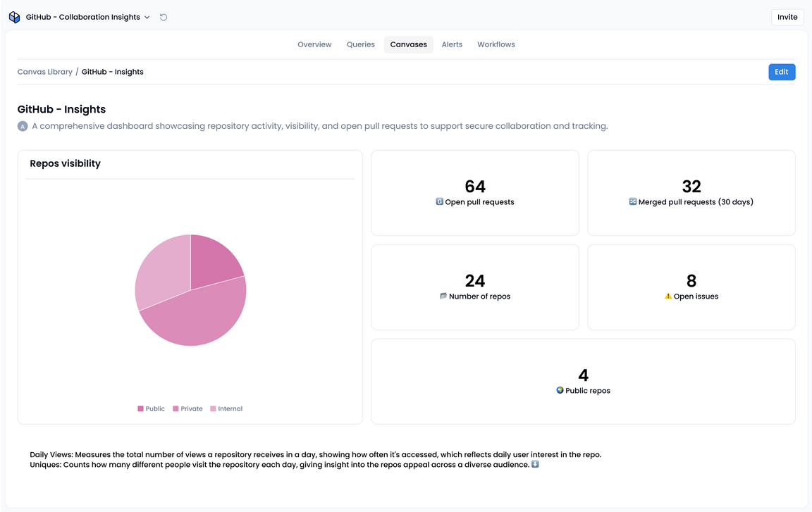812x512 pixels.
Task: Click the Open issues warning icon
Action: [668, 296]
